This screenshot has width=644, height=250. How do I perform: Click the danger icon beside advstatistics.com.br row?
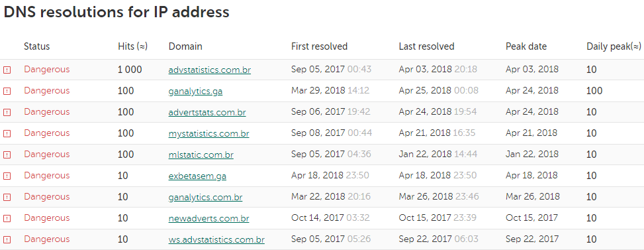(7, 70)
